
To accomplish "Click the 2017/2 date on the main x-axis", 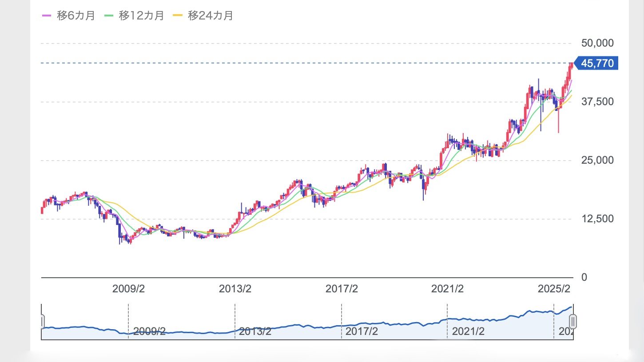I will [342, 289].
